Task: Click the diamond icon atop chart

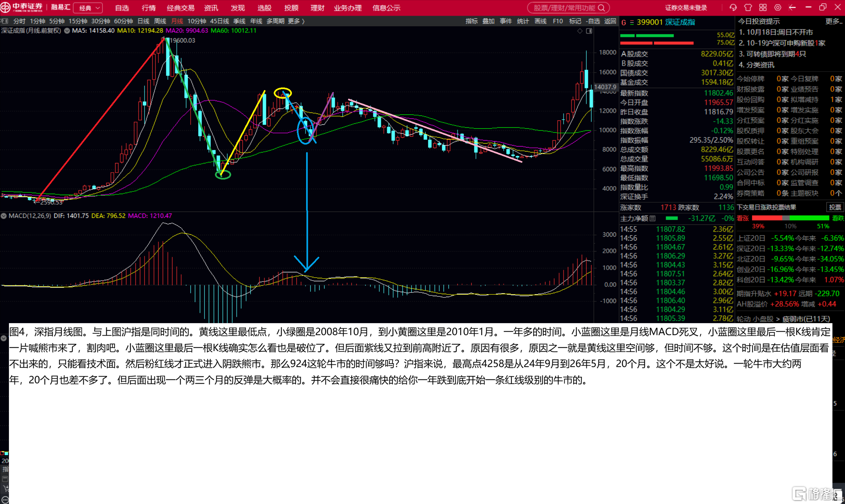Action: pyautogui.click(x=580, y=31)
